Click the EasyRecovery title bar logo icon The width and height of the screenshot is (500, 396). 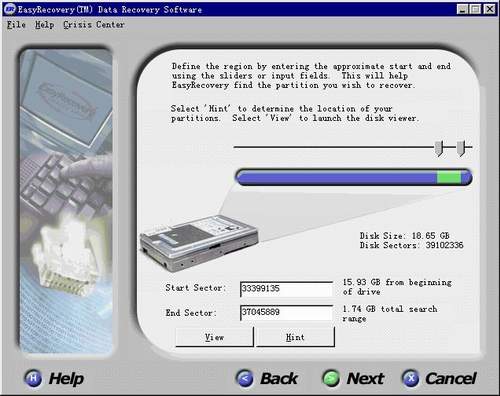pyautogui.click(x=10, y=9)
